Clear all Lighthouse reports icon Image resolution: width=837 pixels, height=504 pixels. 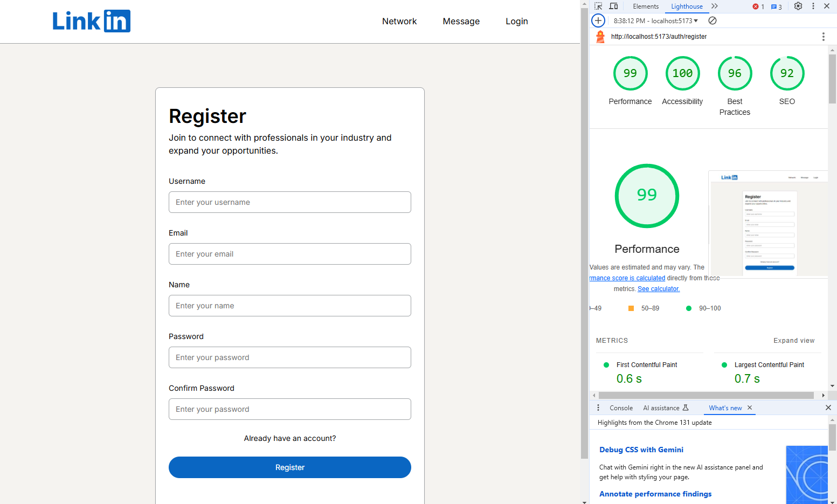click(x=713, y=20)
